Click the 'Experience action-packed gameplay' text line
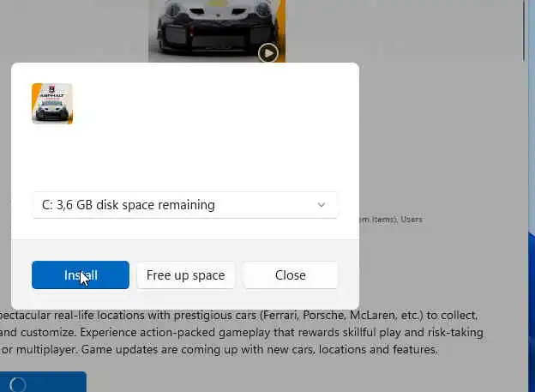The image size is (535, 392). pyautogui.click(x=242, y=332)
